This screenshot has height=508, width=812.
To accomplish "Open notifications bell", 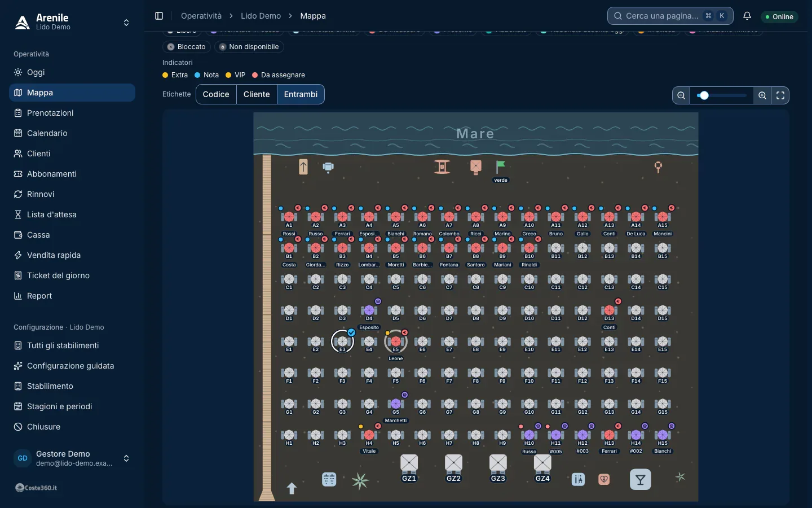I will coord(747,16).
